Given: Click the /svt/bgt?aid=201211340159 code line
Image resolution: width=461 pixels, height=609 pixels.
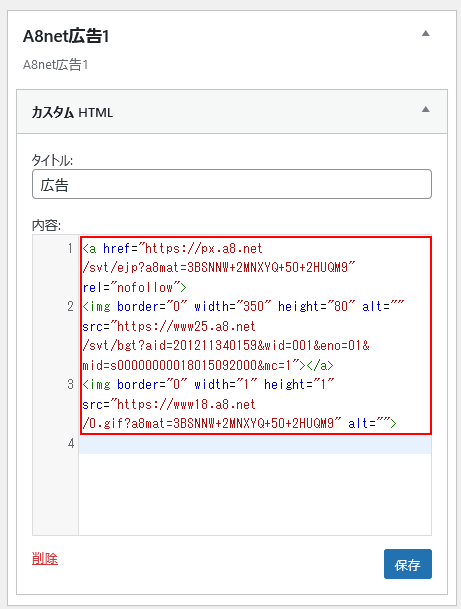Looking at the screenshot, I should point(226,346).
